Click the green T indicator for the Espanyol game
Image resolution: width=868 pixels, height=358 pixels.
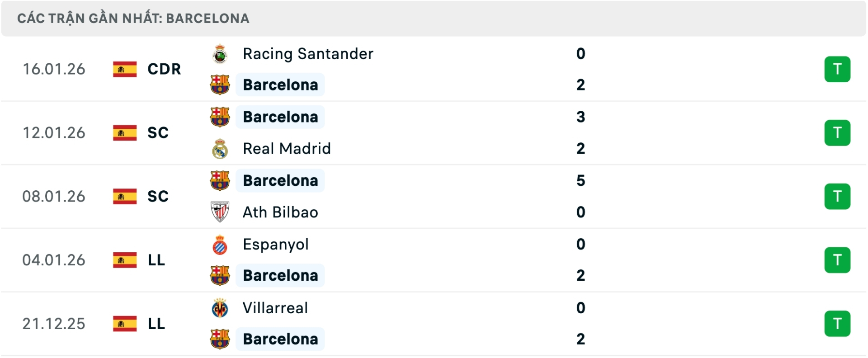(x=838, y=260)
